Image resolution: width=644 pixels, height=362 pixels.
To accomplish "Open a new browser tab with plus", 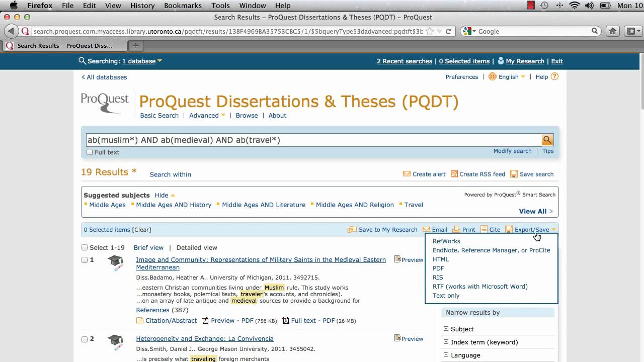I will click(135, 45).
